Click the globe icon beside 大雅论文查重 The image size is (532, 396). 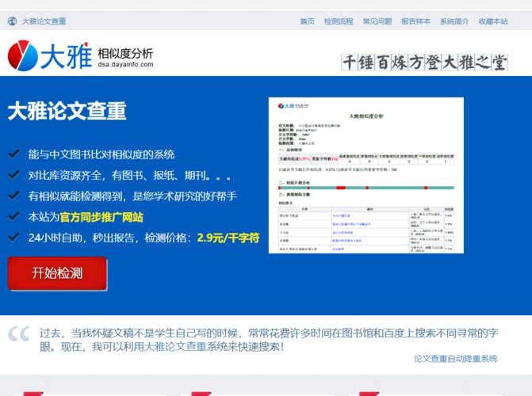(12, 21)
